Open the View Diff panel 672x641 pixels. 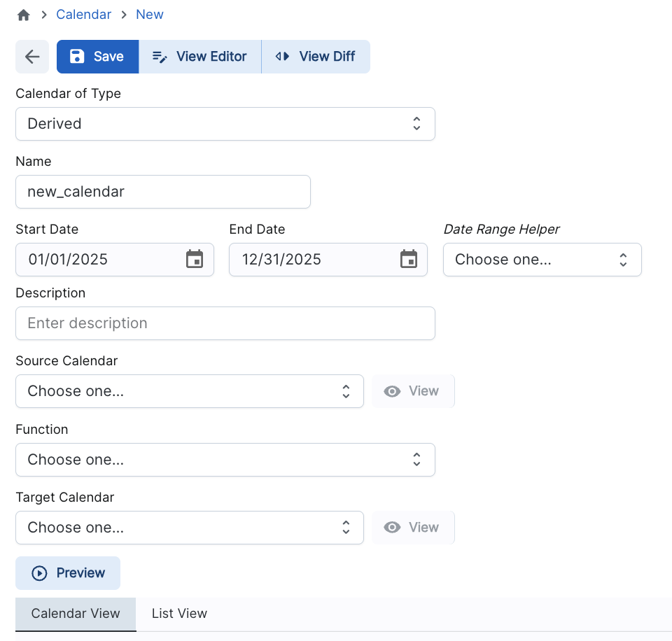316,57
